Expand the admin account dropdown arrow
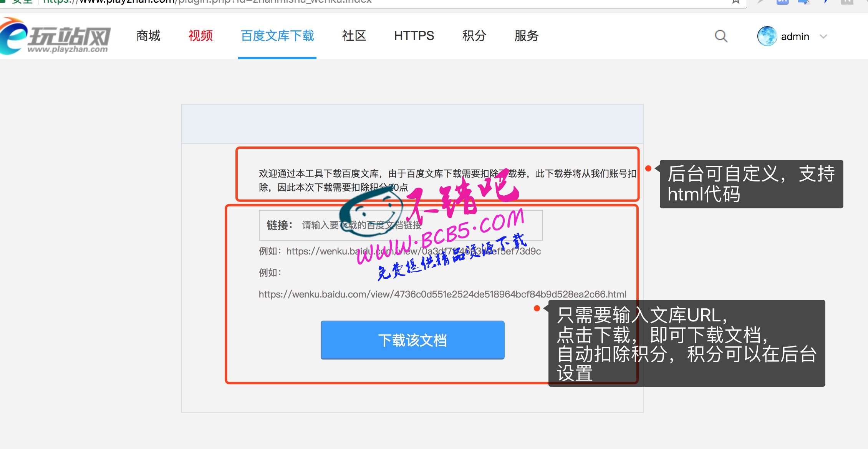Screen dimensions: 868x449 point(823,37)
